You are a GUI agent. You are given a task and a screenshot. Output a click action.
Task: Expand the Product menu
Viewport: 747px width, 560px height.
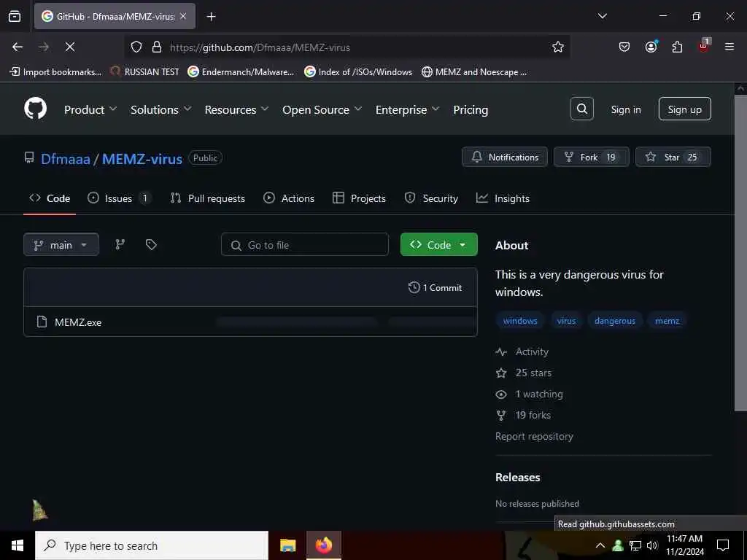[90, 109]
